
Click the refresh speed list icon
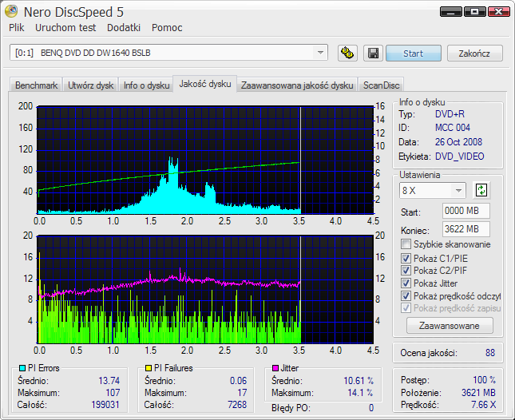coord(481,191)
